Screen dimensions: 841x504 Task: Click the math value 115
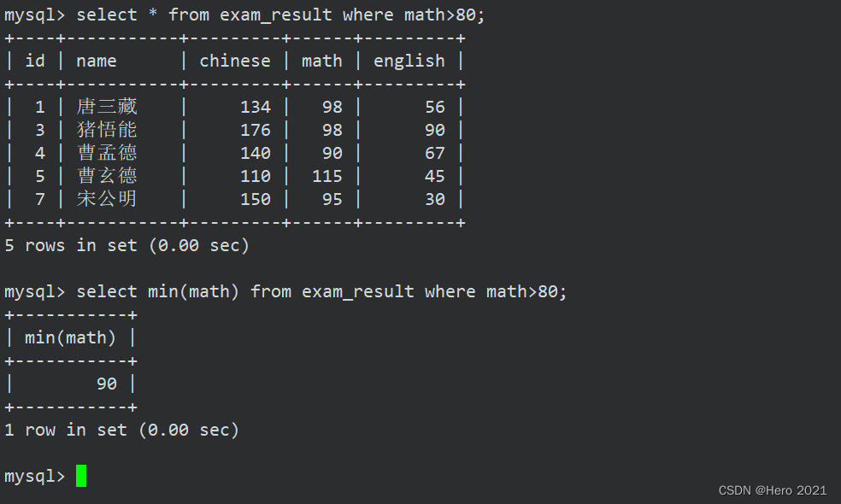click(x=327, y=176)
